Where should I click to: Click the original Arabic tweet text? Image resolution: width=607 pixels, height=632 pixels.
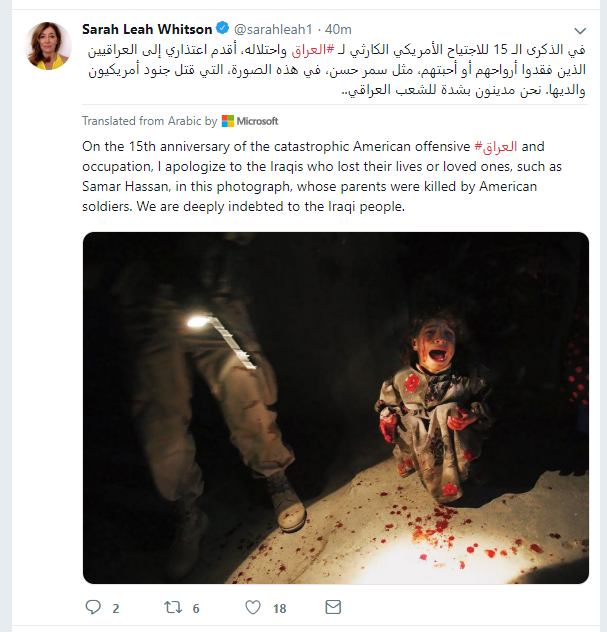336,70
